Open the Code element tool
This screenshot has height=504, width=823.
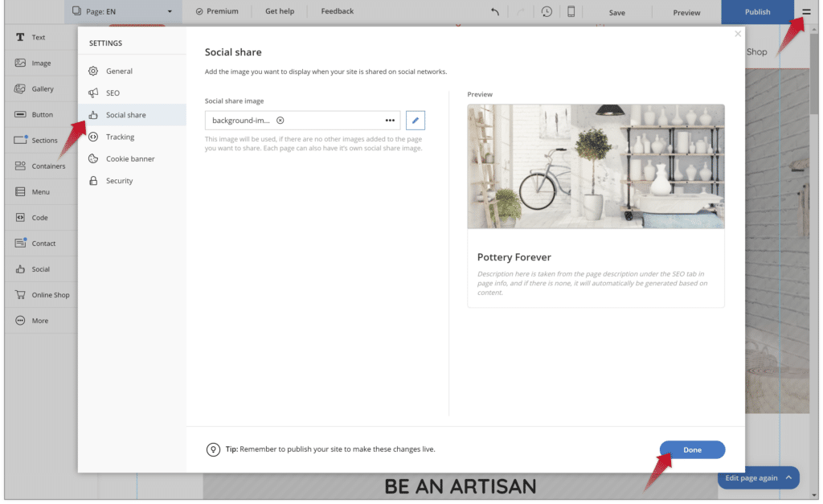coord(39,218)
